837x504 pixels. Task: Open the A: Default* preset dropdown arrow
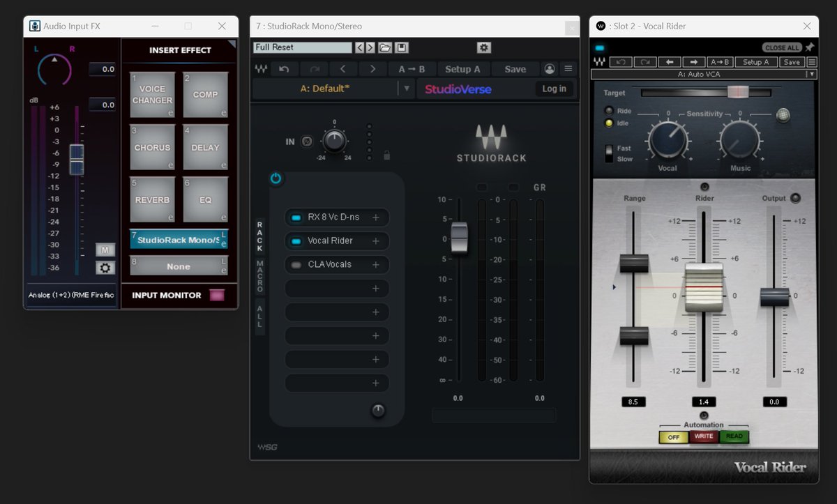click(407, 89)
